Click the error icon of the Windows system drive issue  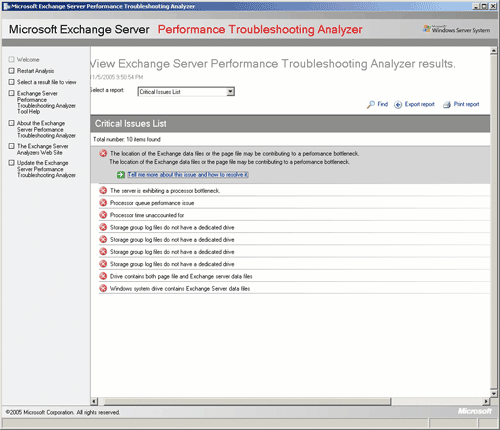[x=103, y=288]
